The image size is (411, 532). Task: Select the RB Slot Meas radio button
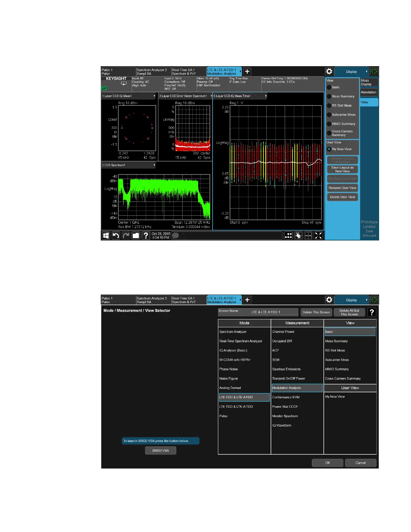click(x=329, y=105)
